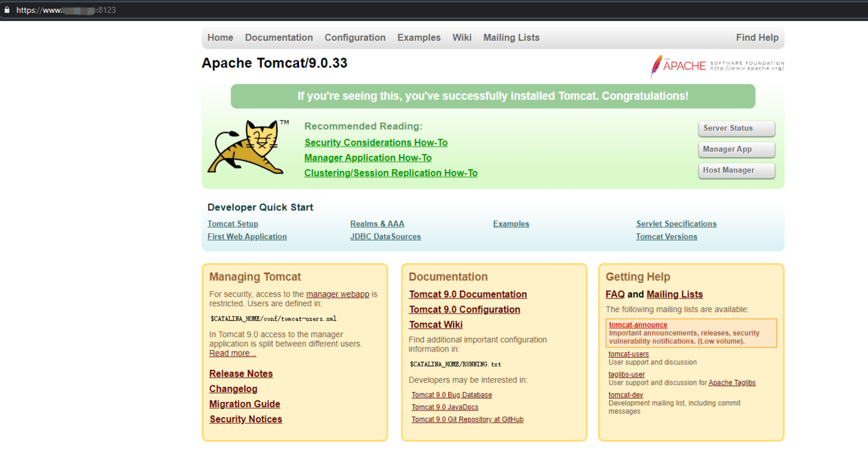Viewport: 868px width, 458px height.
Task: Open Wiki in the top navigation
Action: [x=462, y=38]
